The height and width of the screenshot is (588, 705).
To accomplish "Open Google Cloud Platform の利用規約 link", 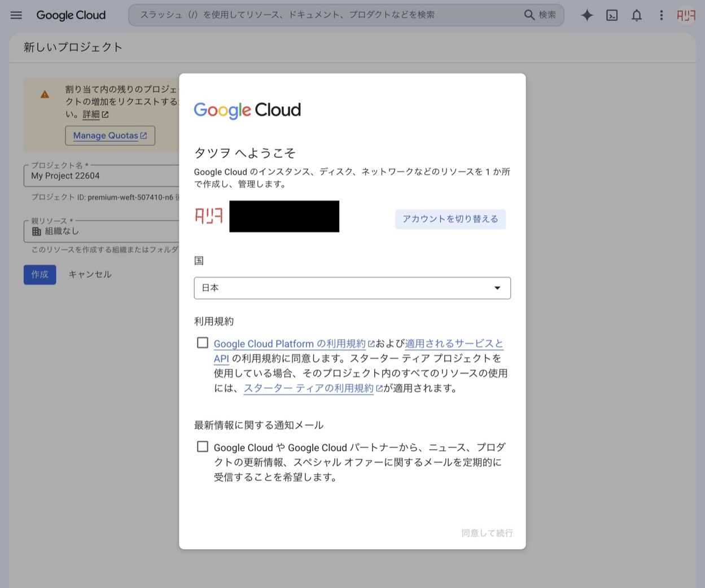I will [x=290, y=344].
